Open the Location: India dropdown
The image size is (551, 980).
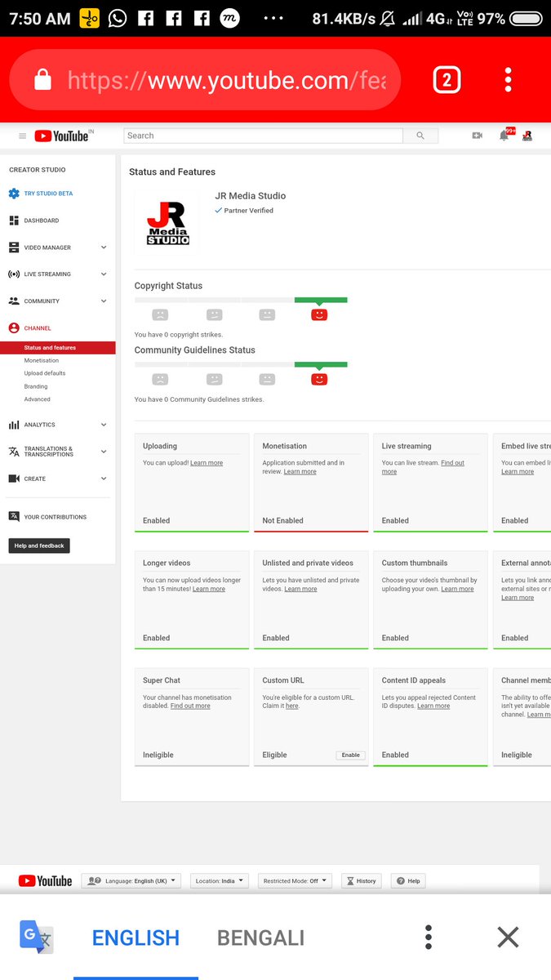(220, 881)
